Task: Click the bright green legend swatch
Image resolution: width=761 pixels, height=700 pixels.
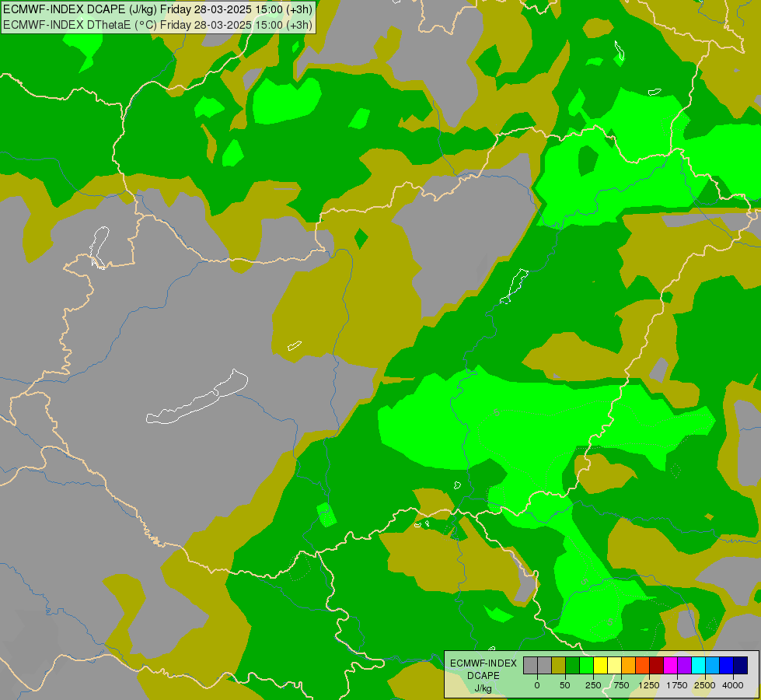Action: pyautogui.click(x=587, y=665)
